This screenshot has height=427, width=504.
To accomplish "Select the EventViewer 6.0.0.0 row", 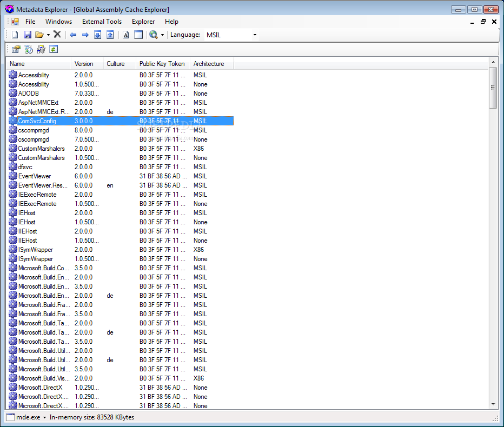I will 120,176.
